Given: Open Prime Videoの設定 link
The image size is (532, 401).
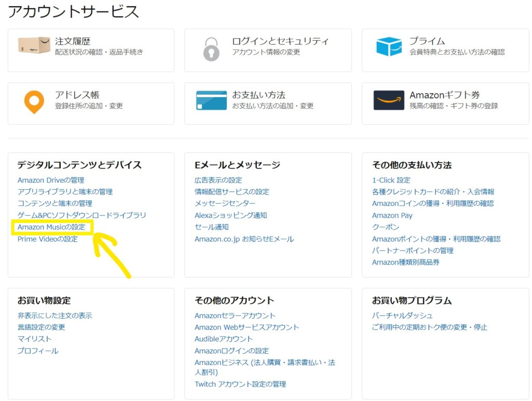Looking at the screenshot, I should [x=47, y=239].
